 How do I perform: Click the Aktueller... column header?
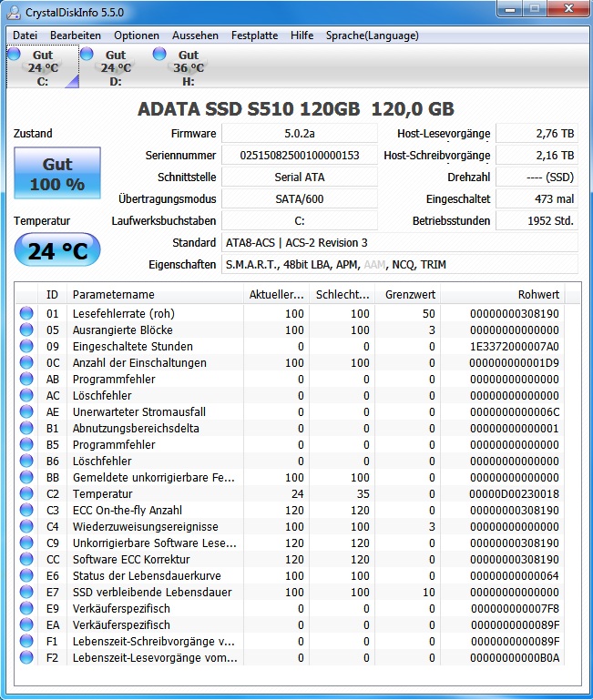(276, 294)
